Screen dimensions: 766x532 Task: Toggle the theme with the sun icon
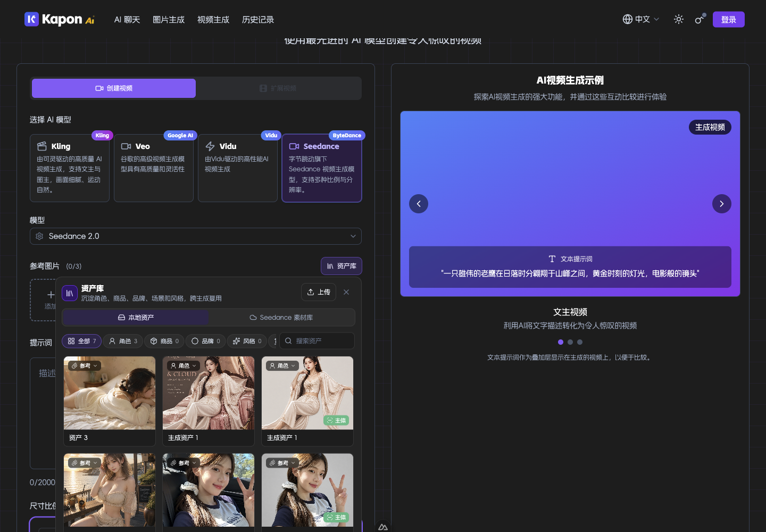(679, 20)
